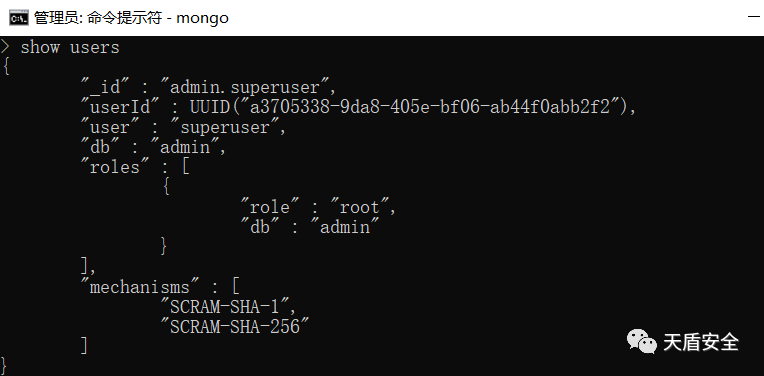This screenshot has height=376, width=764.
Task: Click the 'show users' command line
Action: pyautogui.click(x=70, y=47)
